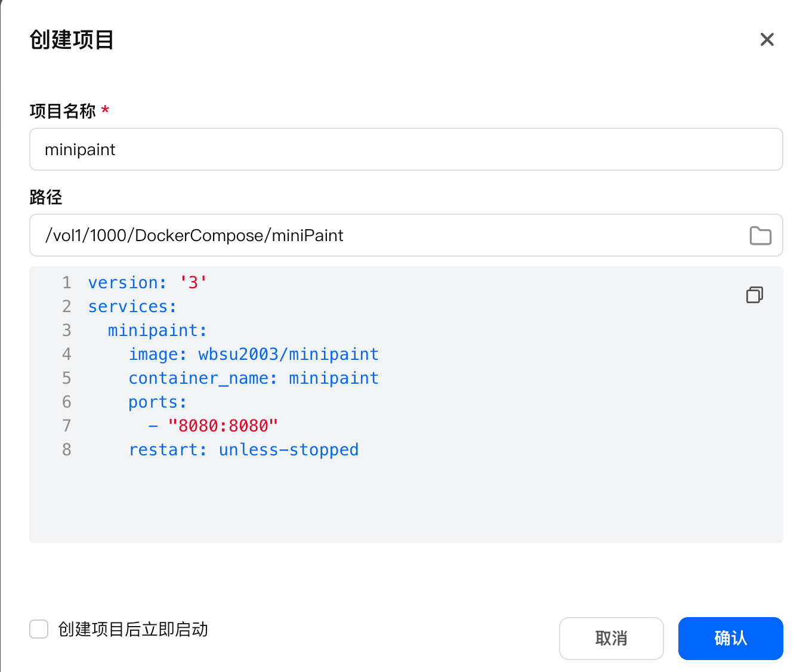Open the folder browser for the path
Image resolution: width=809 pixels, height=672 pixels.
tap(760, 236)
